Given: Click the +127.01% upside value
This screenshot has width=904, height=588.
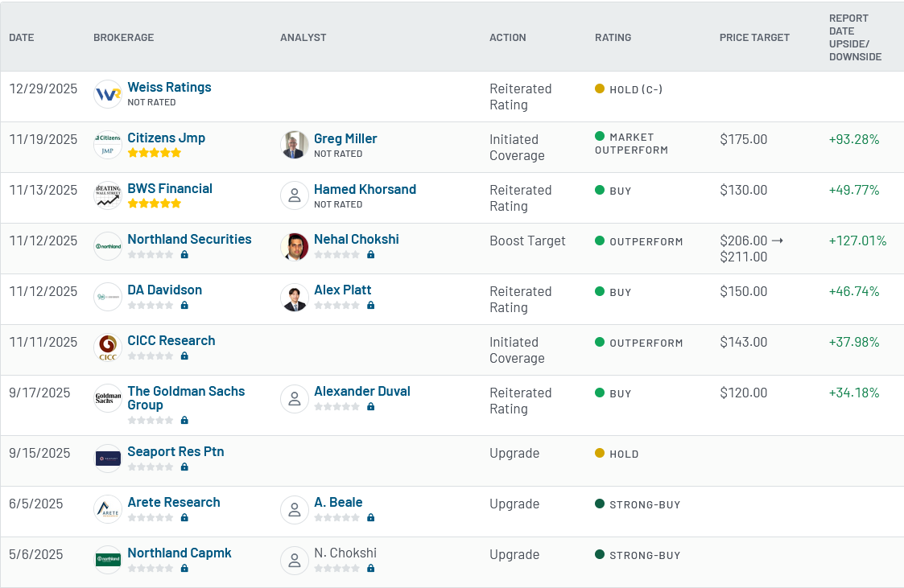Looking at the screenshot, I should pyautogui.click(x=857, y=241).
